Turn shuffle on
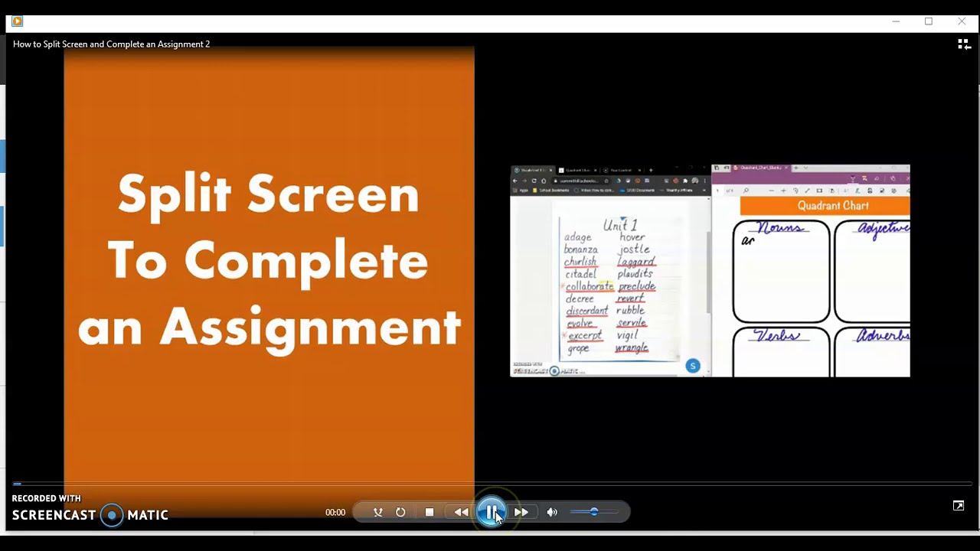The image size is (980, 551). pyautogui.click(x=377, y=512)
